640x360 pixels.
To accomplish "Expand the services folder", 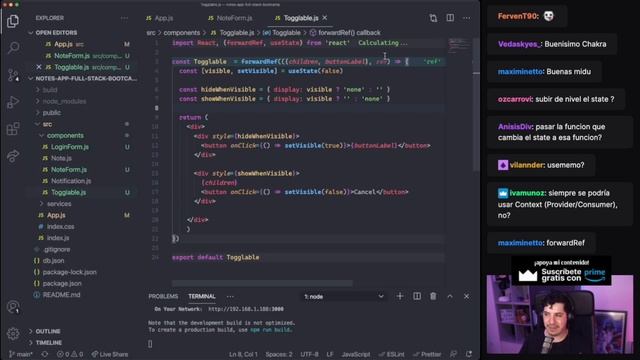I will [x=59, y=204].
